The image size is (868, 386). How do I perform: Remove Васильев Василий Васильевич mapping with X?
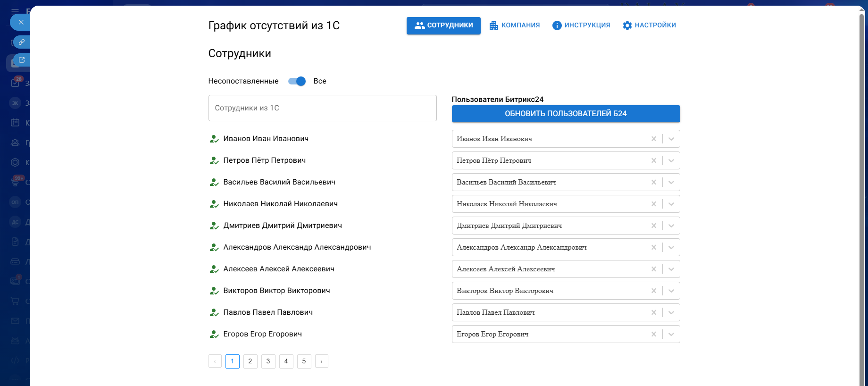[653, 182]
